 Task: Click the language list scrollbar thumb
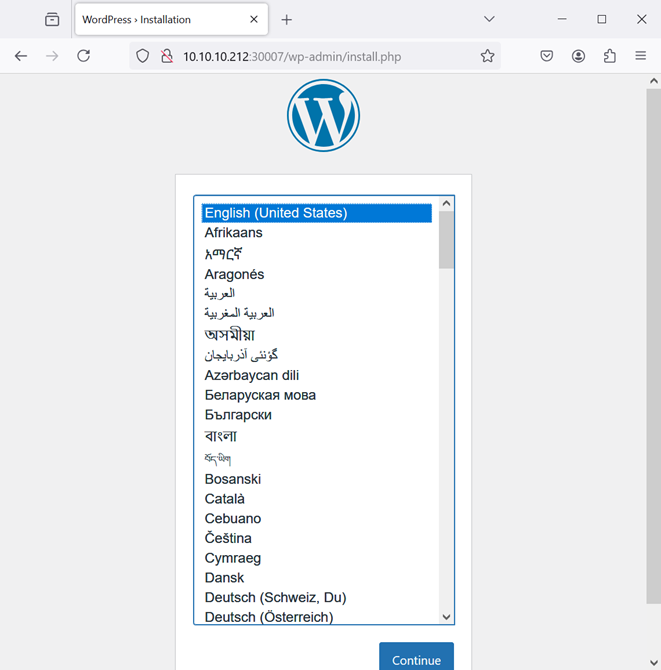click(447, 240)
